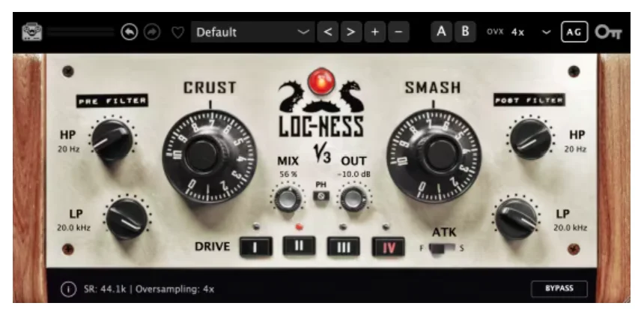Select Drive mode III
Image resolution: width=644 pixels, height=309 pixels.
344,247
